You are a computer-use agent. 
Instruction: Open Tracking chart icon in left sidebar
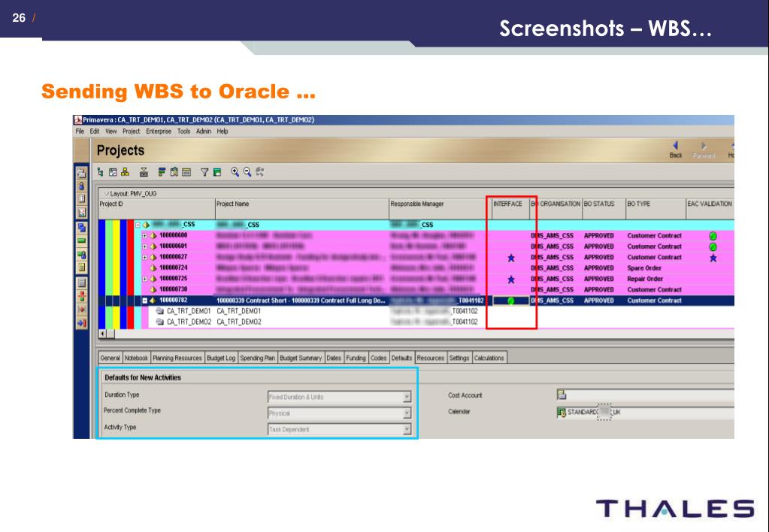[x=81, y=212]
